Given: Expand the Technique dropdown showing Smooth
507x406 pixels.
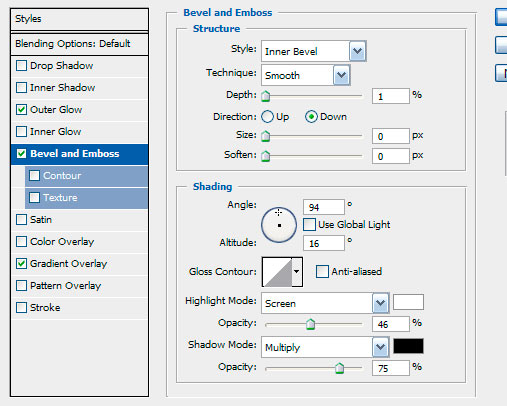Looking at the screenshot, I should (306, 75).
